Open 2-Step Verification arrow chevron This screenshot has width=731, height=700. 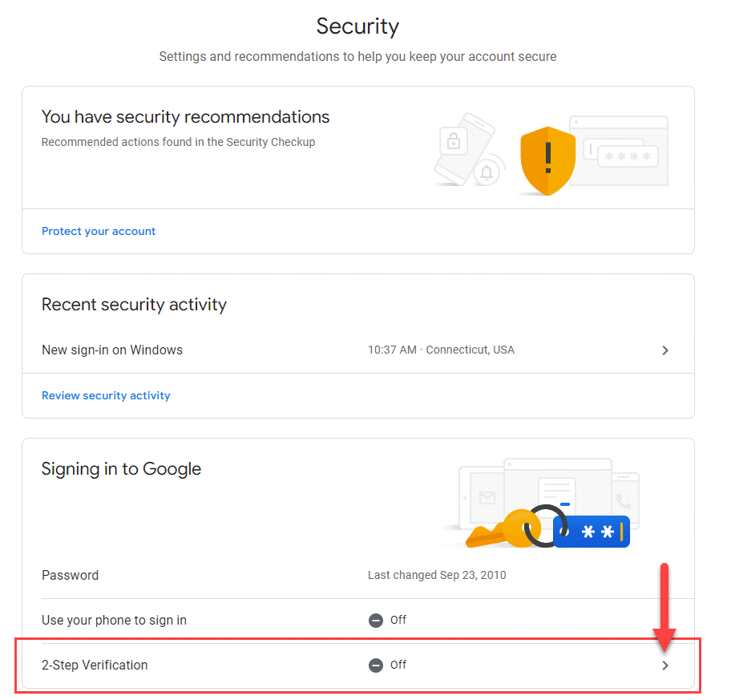(665, 666)
